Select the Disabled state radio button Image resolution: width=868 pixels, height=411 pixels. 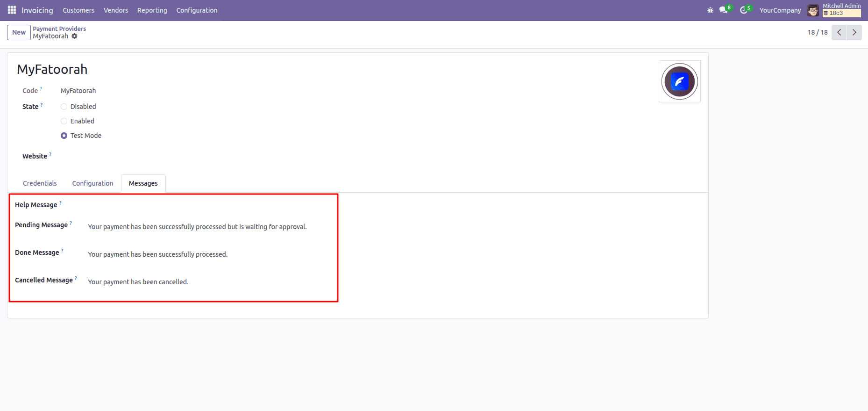click(64, 107)
